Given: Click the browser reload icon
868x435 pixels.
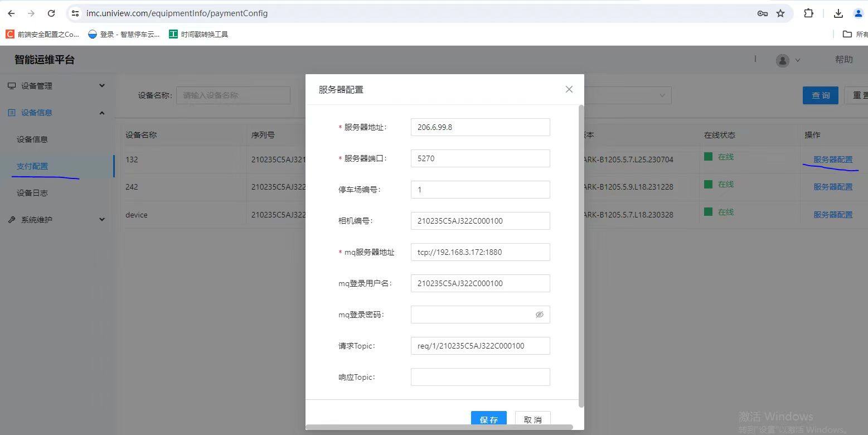Looking at the screenshot, I should tap(51, 13).
